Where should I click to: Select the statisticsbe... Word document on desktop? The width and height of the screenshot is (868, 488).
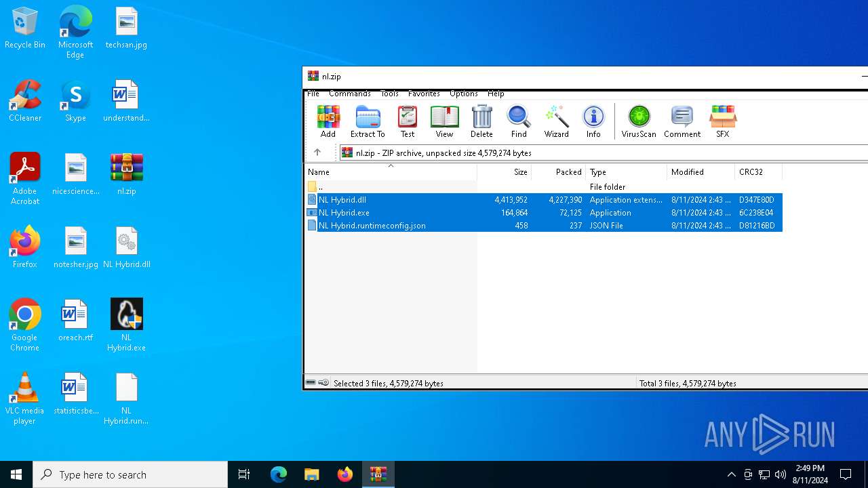point(76,394)
